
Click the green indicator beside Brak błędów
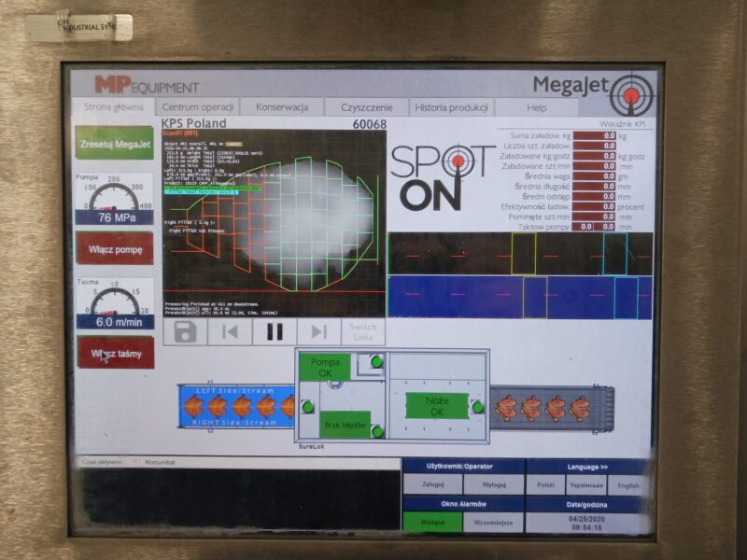[x=377, y=431]
